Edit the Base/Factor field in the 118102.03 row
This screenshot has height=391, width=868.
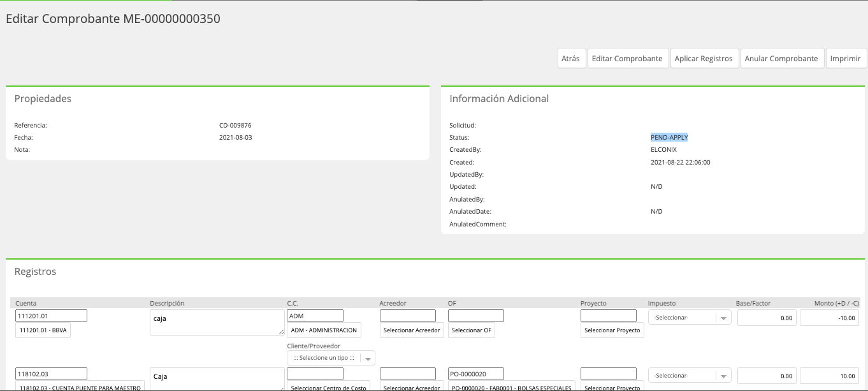click(767, 376)
